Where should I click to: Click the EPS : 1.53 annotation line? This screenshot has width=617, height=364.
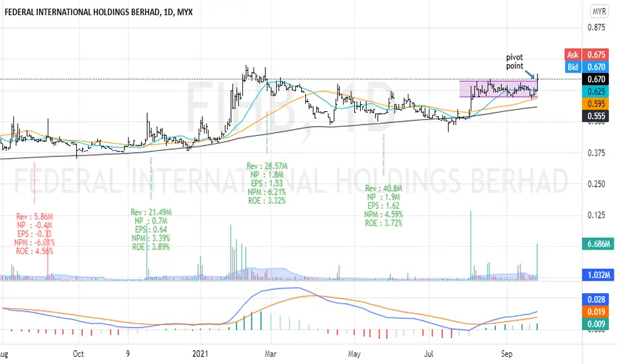tap(267, 183)
